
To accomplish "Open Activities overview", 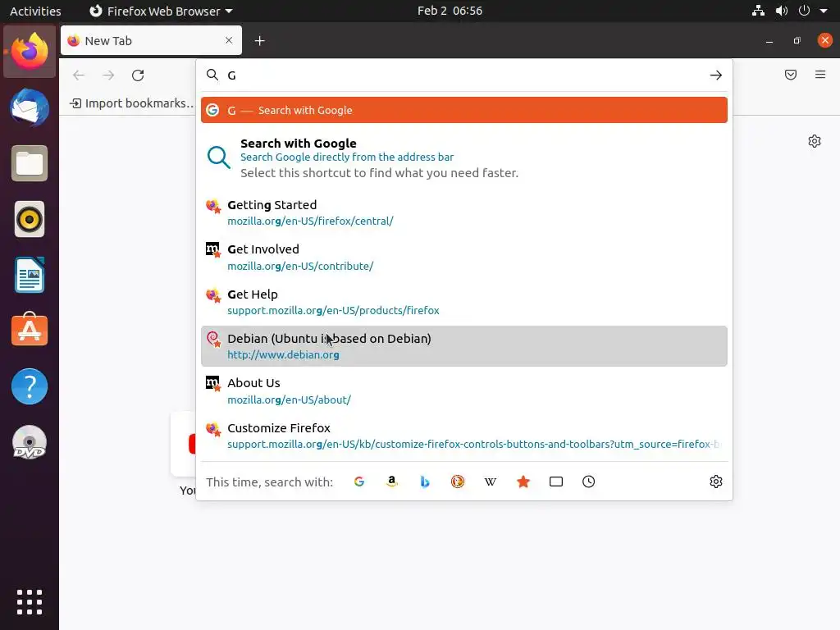I will (x=35, y=11).
